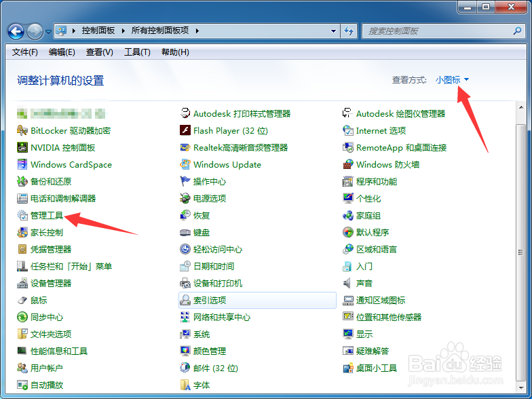The width and height of the screenshot is (532, 399).
Task: Expand the arrow before 控制面板 breadcrumb
Action: [x=73, y=31]
